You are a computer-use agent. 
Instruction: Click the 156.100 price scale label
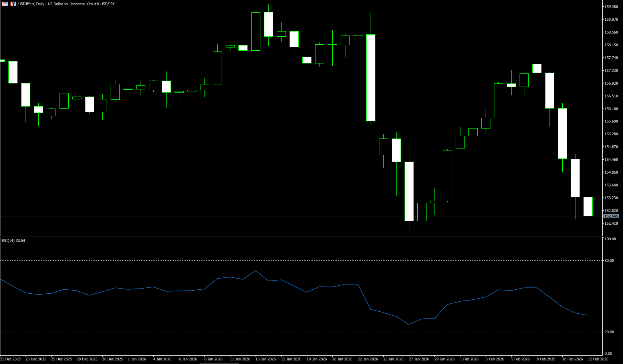[x=611, y=109]
